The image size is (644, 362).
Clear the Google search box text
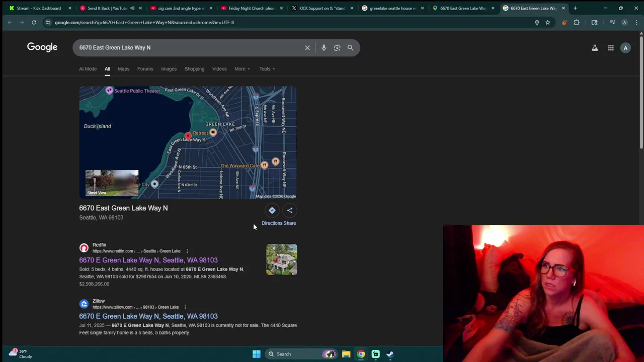coord(307,48)
